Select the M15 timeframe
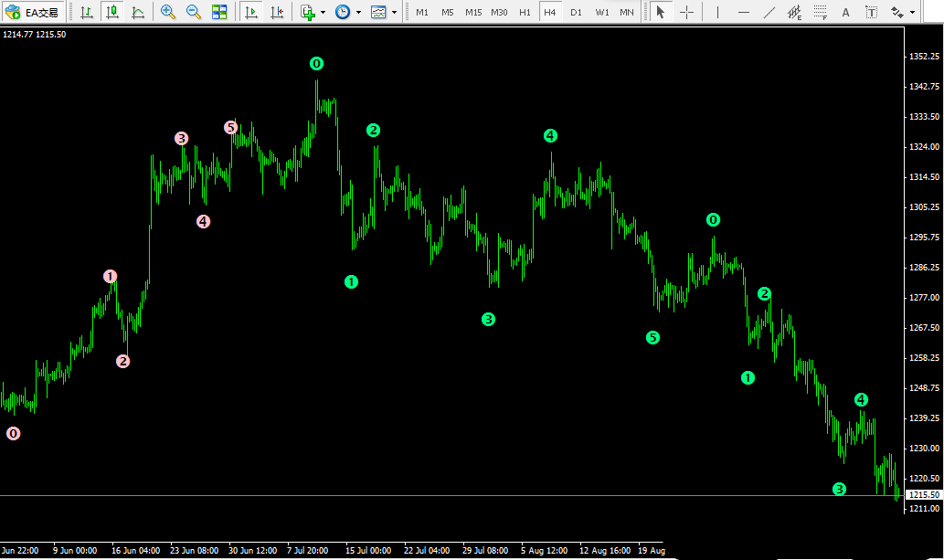This screenshot has height=560, width=944. click(x=472, y=13)
